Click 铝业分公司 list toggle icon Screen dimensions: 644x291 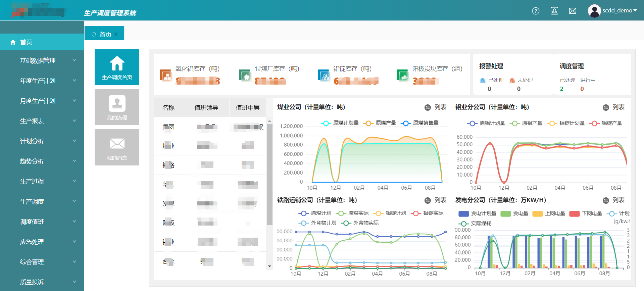point(606,107)
